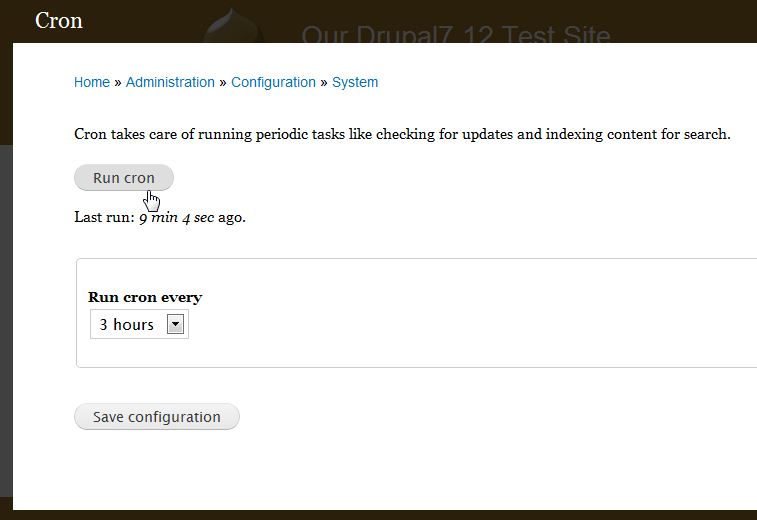Click the Our Drupal7 12 Test Site title
Image resolution: width=757 pixels, height=520 pixels.
(x=455, y=35)
